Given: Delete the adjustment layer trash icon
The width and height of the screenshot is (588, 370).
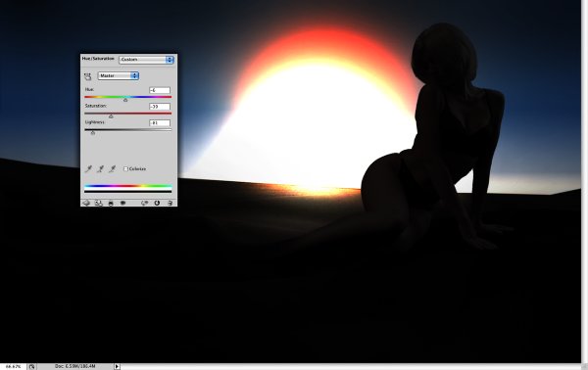Looking at the screenshot, I should click(170, 203).
